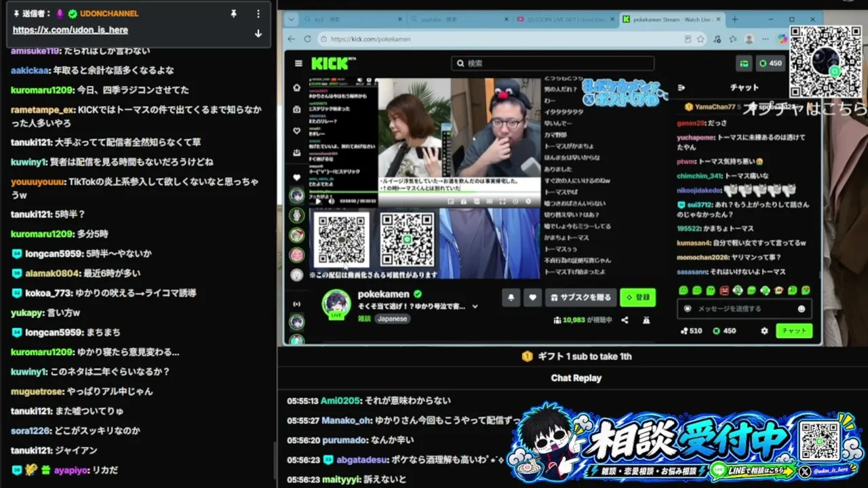Seek on the video progress bar
This screenshot has height=488, width=868.
(425, 191)
